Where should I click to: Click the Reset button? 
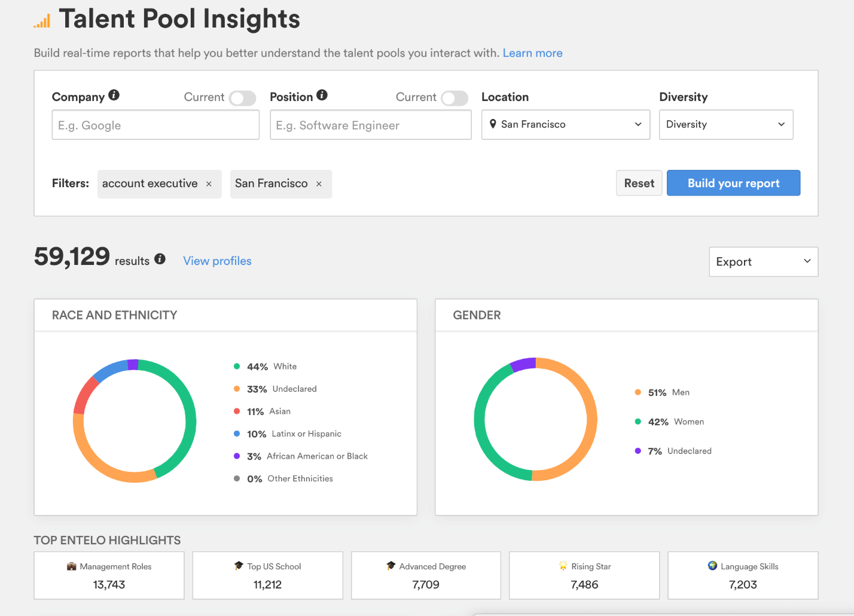tap(639, 183)
